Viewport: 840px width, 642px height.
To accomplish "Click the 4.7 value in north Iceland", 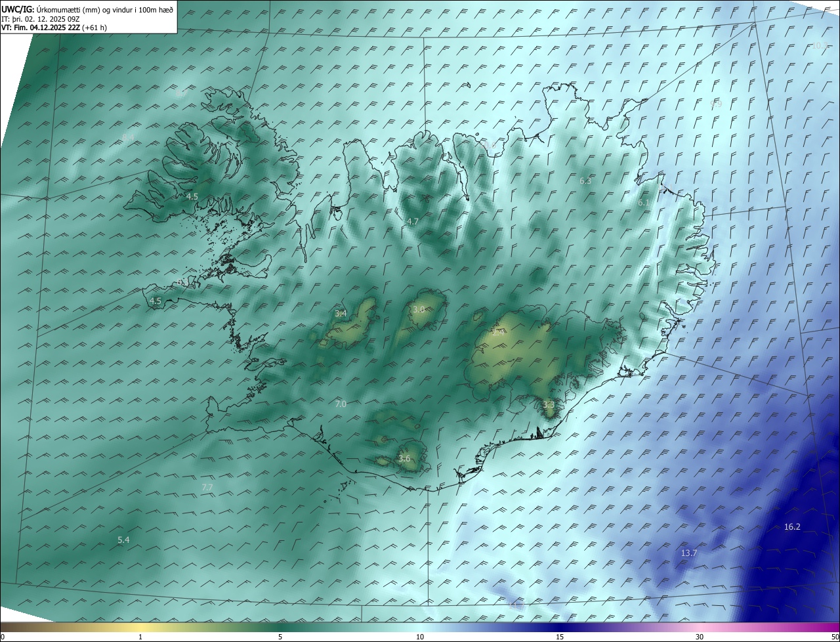I will 412,222.
